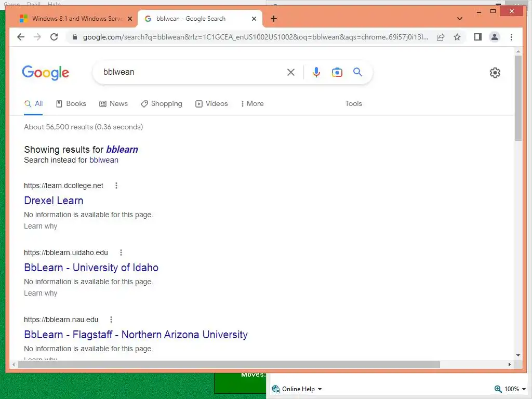This screenshot has width=532, height=399.
Task: Reload the current page
Action: [x=54, y=37]
